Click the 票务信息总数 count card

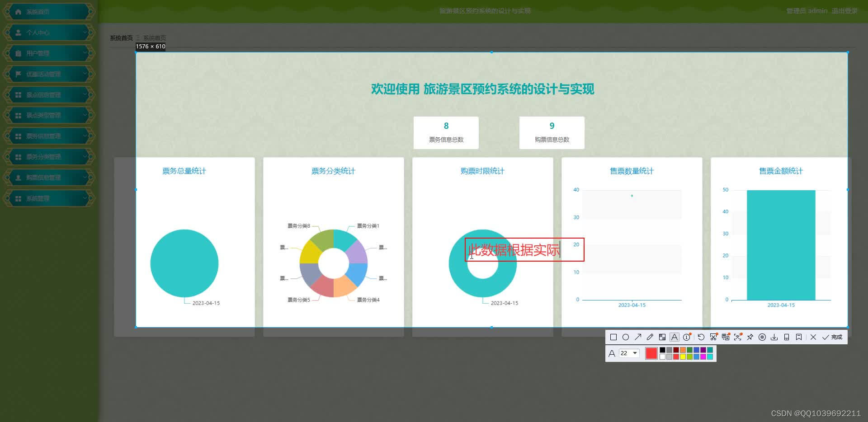click(x=446, y=133)
